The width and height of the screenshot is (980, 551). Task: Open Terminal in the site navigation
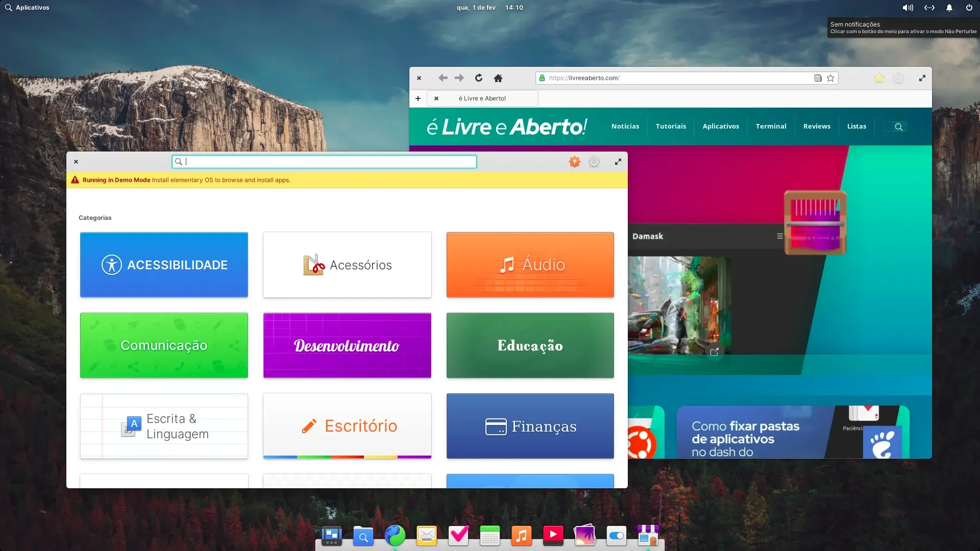[x=771, y=127]
